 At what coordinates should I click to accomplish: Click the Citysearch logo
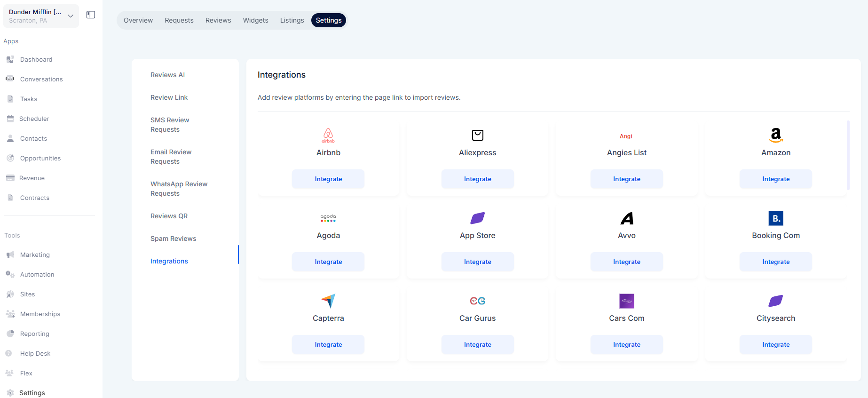776,301
